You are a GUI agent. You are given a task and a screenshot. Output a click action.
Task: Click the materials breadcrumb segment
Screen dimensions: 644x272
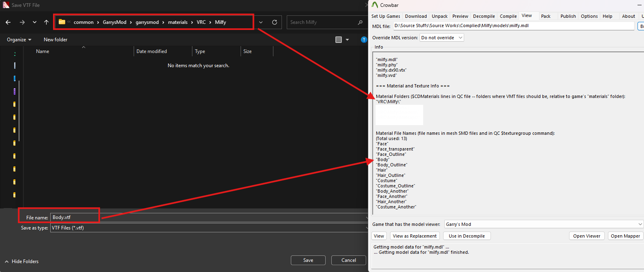point(178,22)
